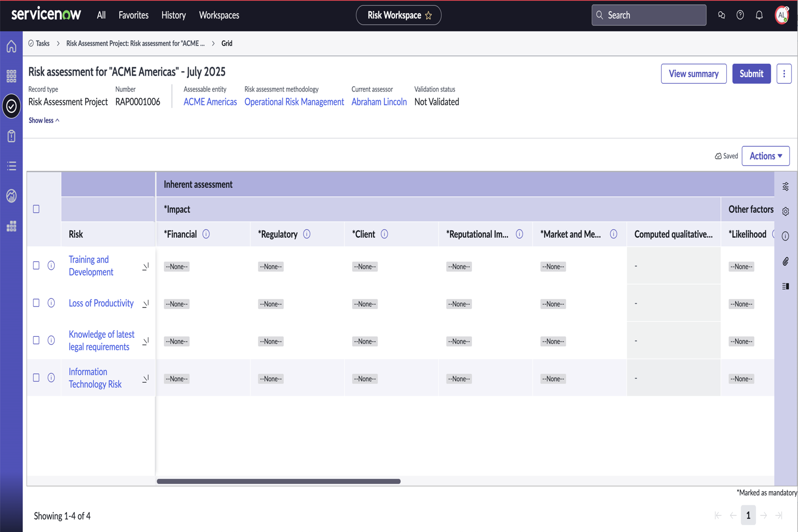The height and width of the screenshot is (532, 798).
Task: Open the info icon in right side panel
Action: tap(785, 236)
